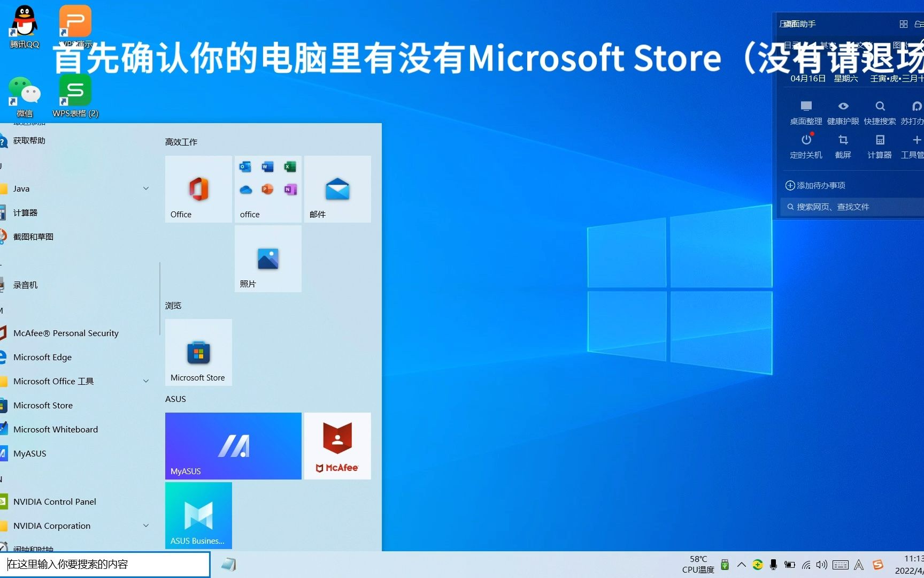Viewport: 924px width, 578px height.
Task: Open the Office tile in the Start menu
Action: (198, 189)
